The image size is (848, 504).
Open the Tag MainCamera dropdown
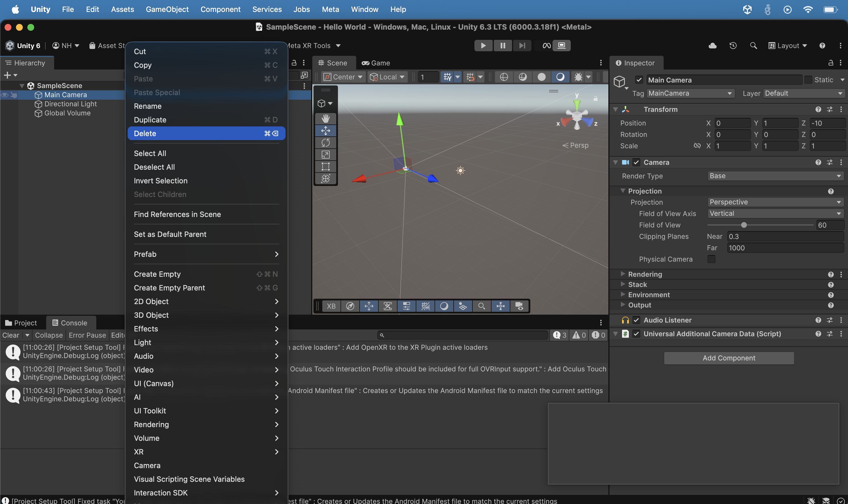click(690, 93)
